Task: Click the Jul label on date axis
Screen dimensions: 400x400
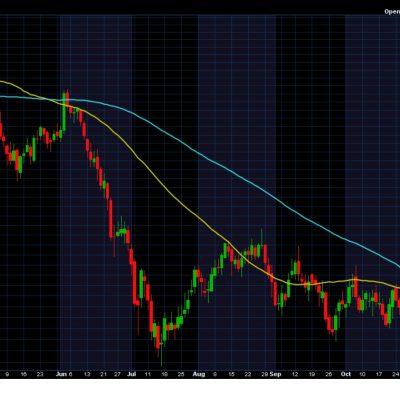Action: (x=132, y=374)
